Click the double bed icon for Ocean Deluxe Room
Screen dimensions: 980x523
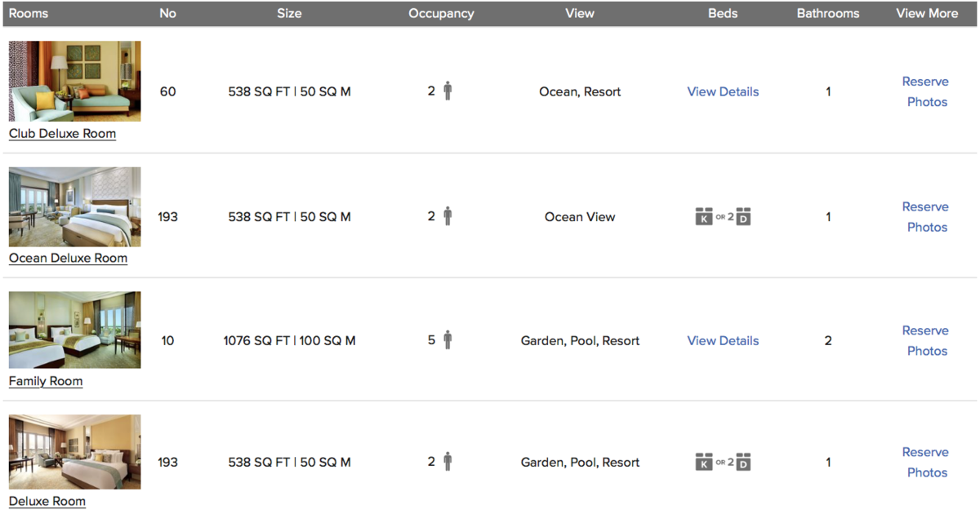[742, 217]
